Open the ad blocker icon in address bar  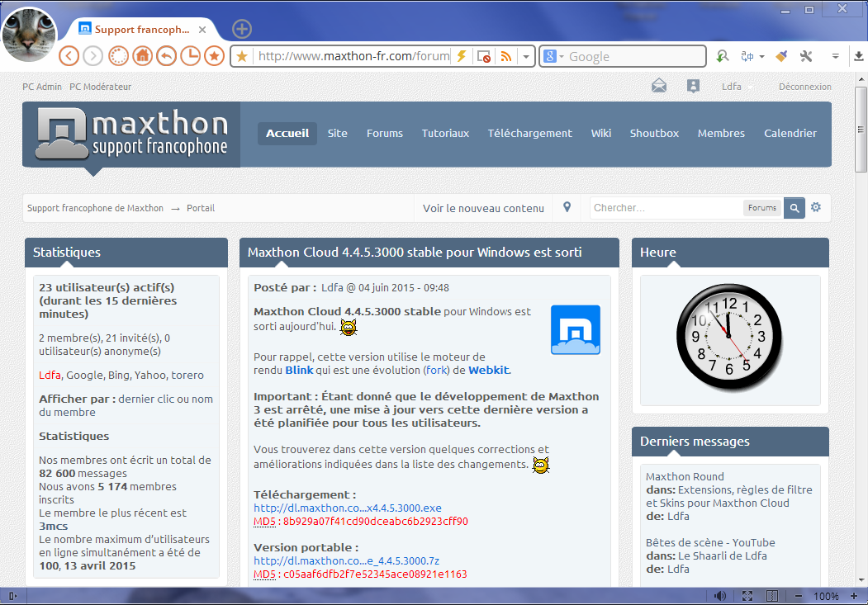483,56
